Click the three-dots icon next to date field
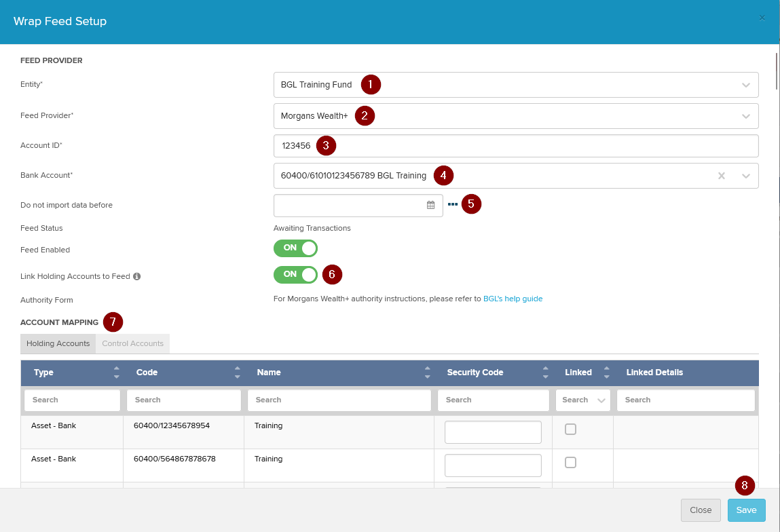Image resolution: width=780 pixels, height=532 pixels. click(x=453, y=204)
